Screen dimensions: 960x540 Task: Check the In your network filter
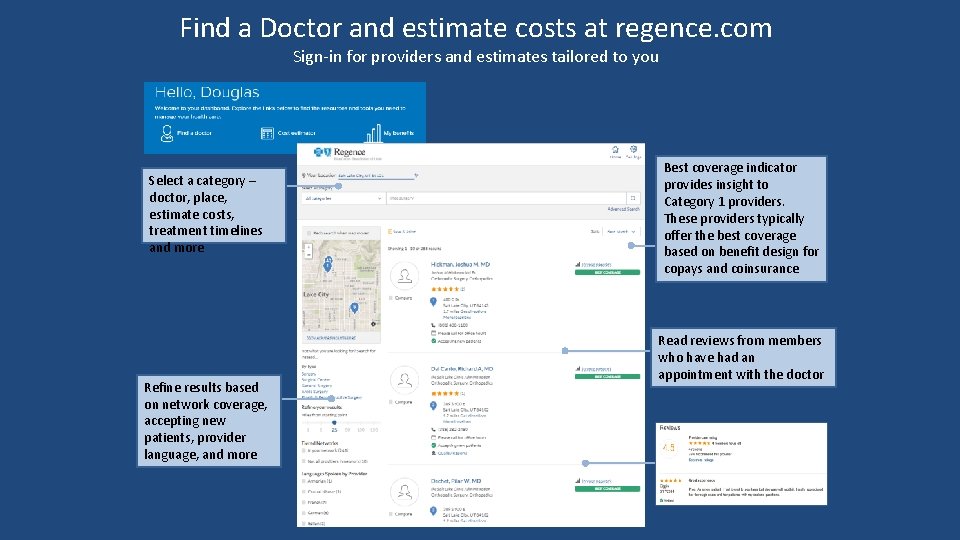coord(304,451)
